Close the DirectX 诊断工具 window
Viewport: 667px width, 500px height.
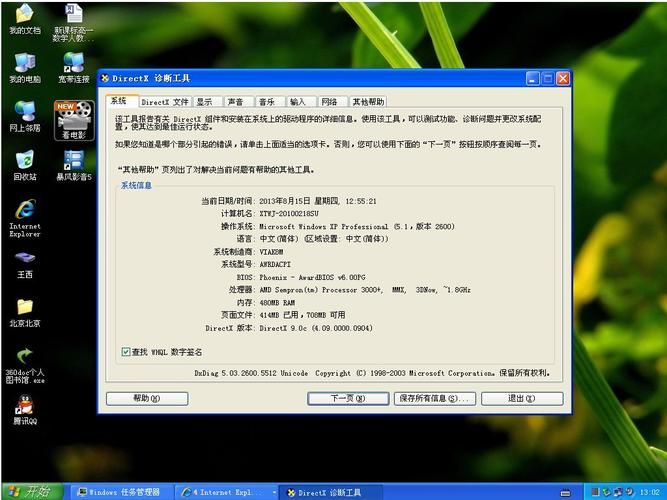(563, 78)
